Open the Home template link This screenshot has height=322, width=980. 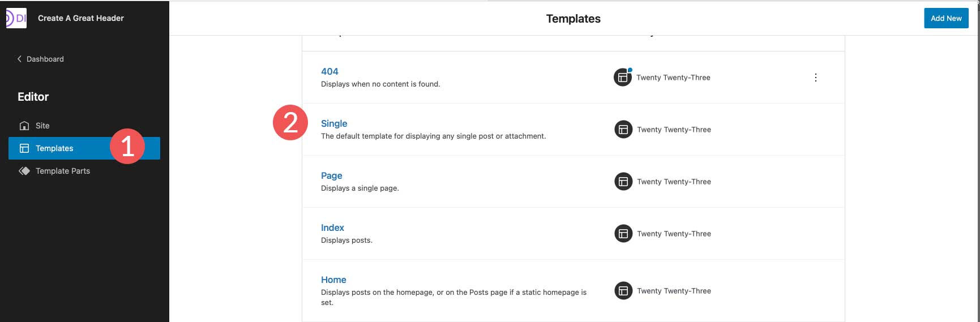coord(333,280)
